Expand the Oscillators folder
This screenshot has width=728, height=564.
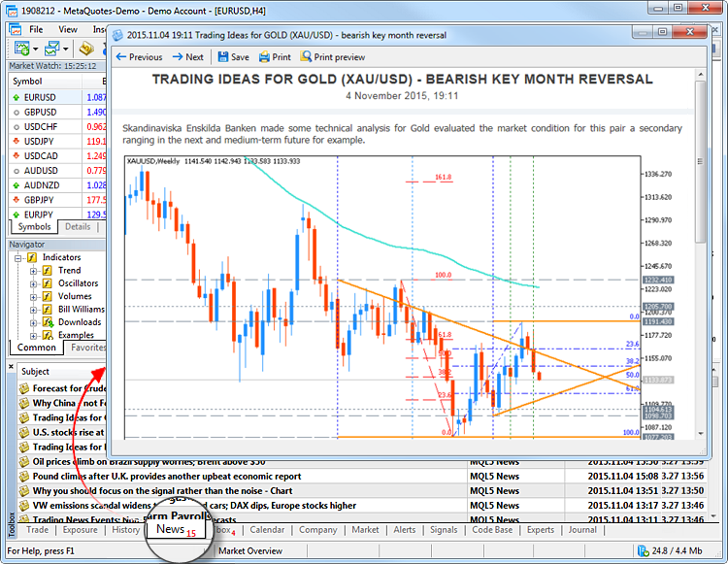[33, 283]
